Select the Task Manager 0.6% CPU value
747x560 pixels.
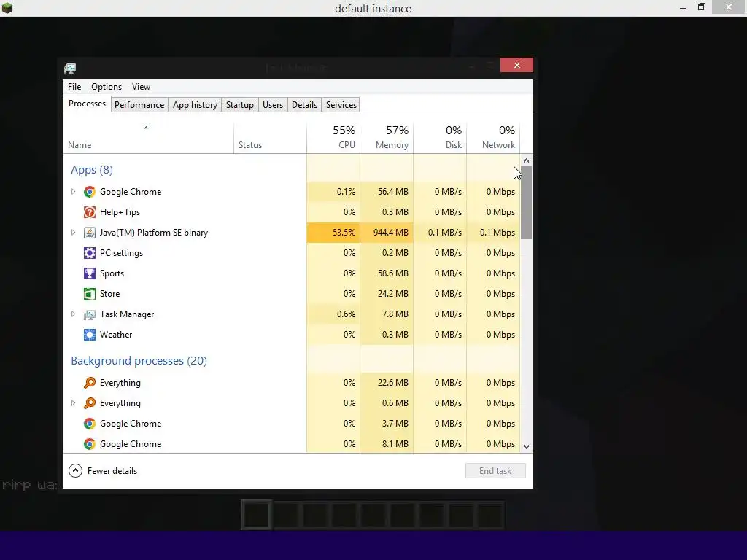pos(346,314)
